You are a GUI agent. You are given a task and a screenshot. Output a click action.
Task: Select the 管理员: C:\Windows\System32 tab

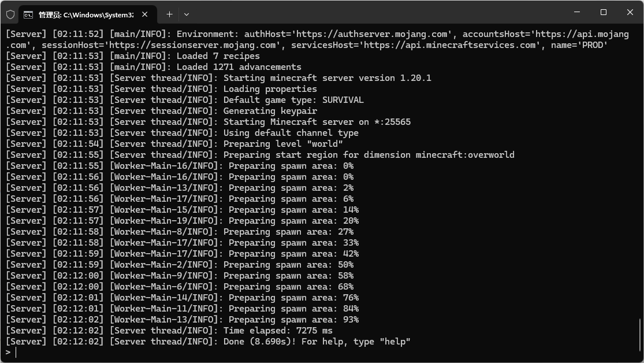(87, 15)
